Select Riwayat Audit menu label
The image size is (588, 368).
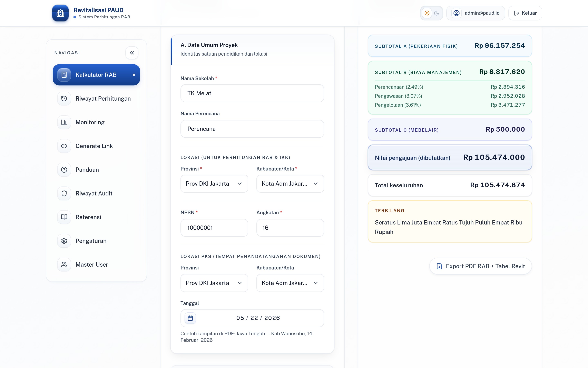coord(94,193)
